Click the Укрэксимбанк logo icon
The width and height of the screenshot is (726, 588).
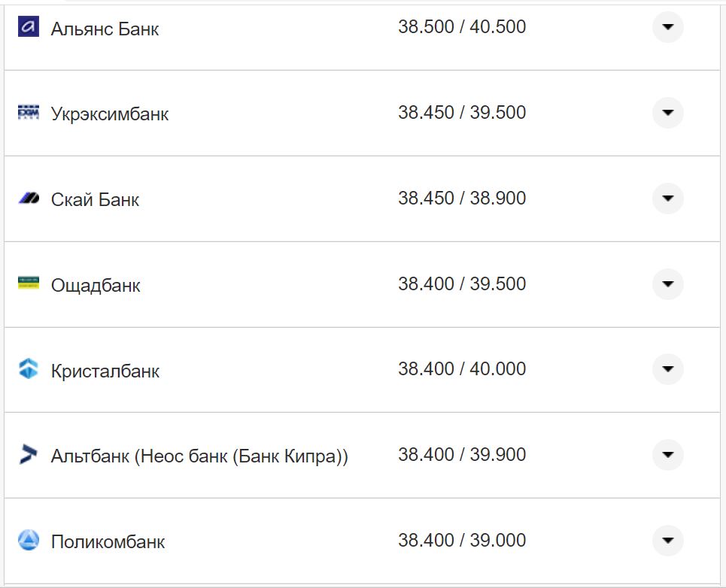pos(28,113)
